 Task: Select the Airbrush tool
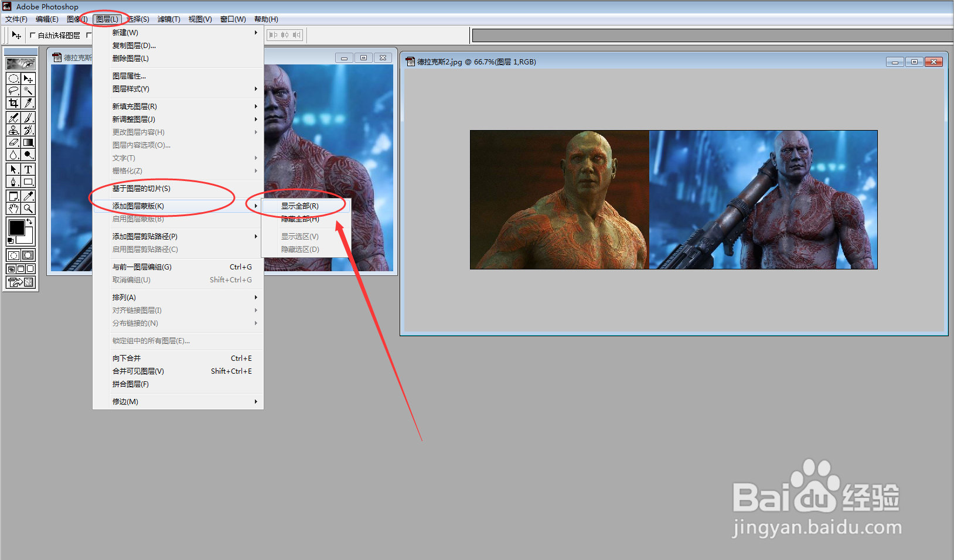coord(13,118)
